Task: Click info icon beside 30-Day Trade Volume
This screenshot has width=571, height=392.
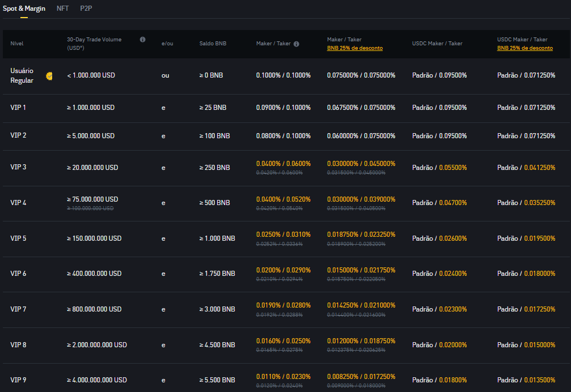Action: 142,40
